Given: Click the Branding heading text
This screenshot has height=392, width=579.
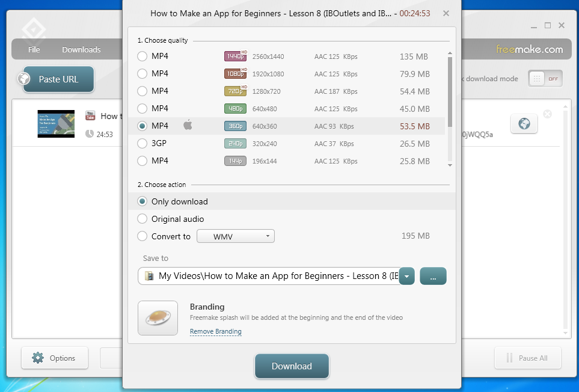Looking at the screenshot, I should [x=207, y=307].
